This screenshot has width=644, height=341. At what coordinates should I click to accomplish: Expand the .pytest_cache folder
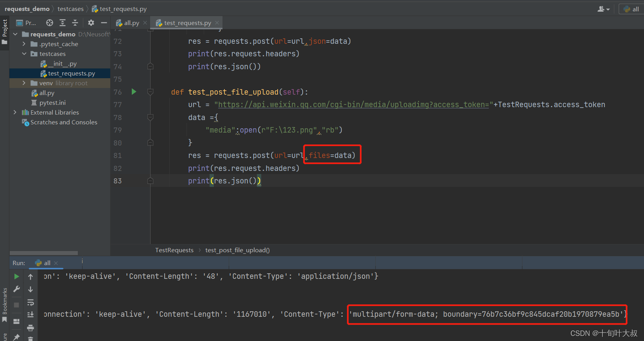pos(24,44)
